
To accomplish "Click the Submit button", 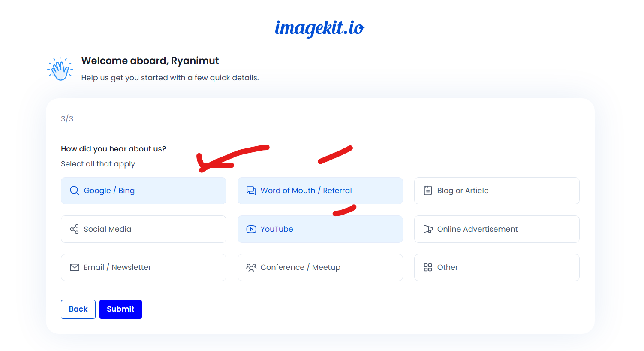I will coord(120,309).
